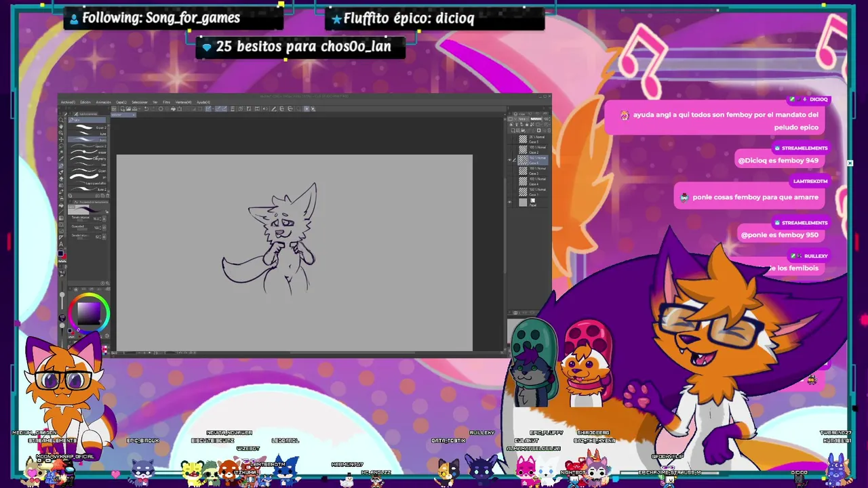Viewport: 868px width, 488px height.
Task: Select the G pen 2 brush
Action: click(87, 127)
